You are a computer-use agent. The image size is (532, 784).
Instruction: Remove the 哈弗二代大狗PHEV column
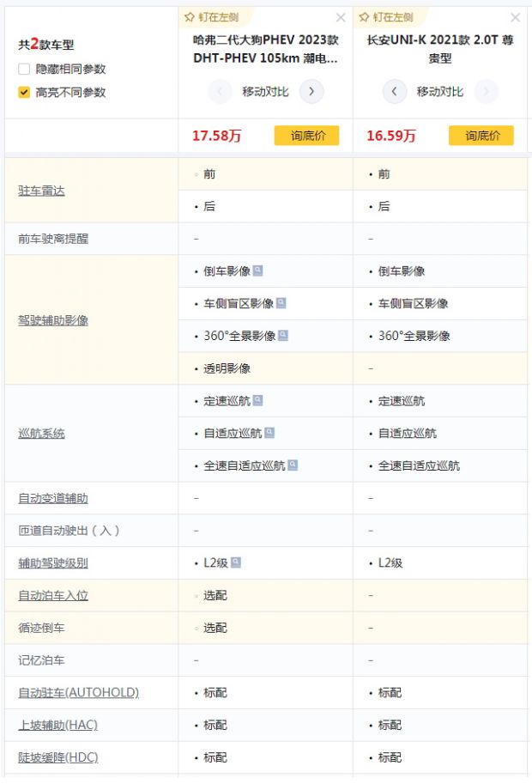[341, 18]
